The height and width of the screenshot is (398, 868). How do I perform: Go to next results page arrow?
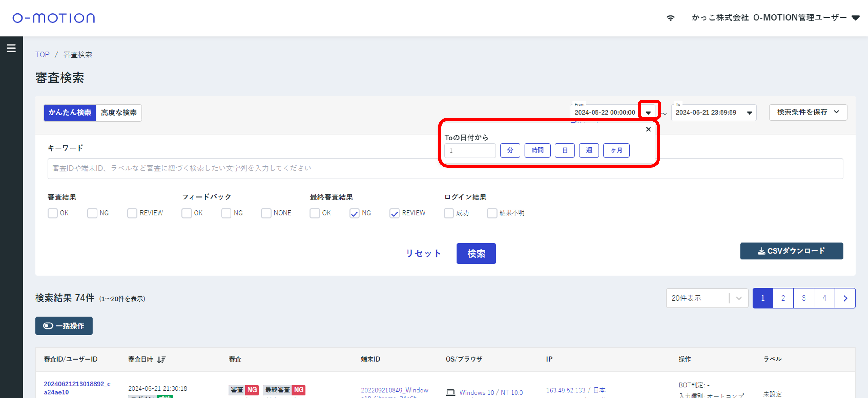845,298
